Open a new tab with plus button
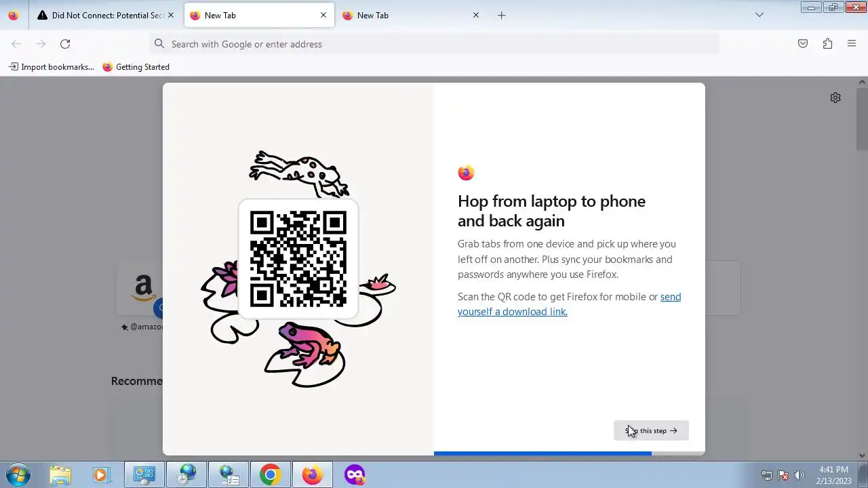The image size is (868, 488). coord(501,15)
